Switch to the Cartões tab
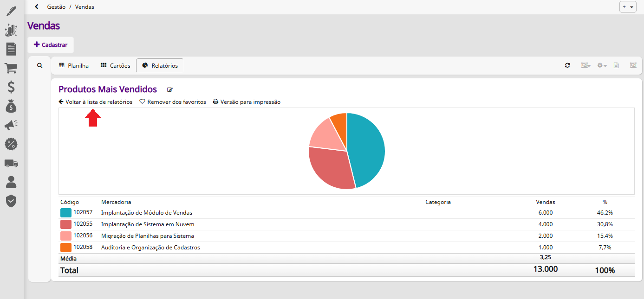644x299 pixels. click(x=116, y=66)
